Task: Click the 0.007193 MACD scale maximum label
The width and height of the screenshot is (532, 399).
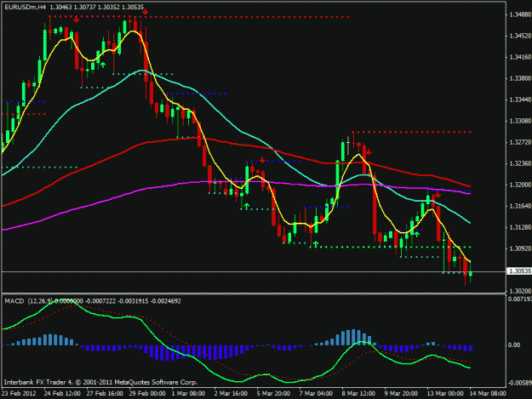Action: click(520, 299)
